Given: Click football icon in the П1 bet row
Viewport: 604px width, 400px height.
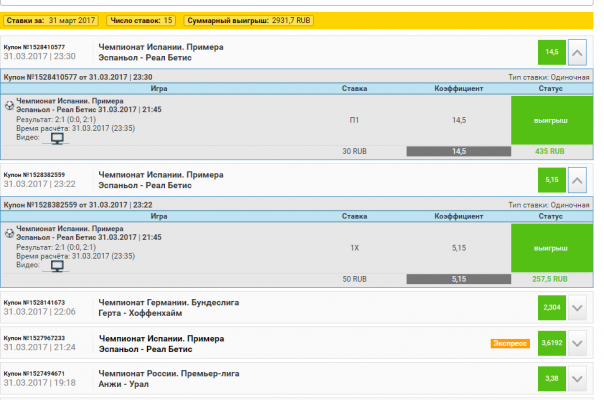Looking at the screenshot, I should pos(9,106).
